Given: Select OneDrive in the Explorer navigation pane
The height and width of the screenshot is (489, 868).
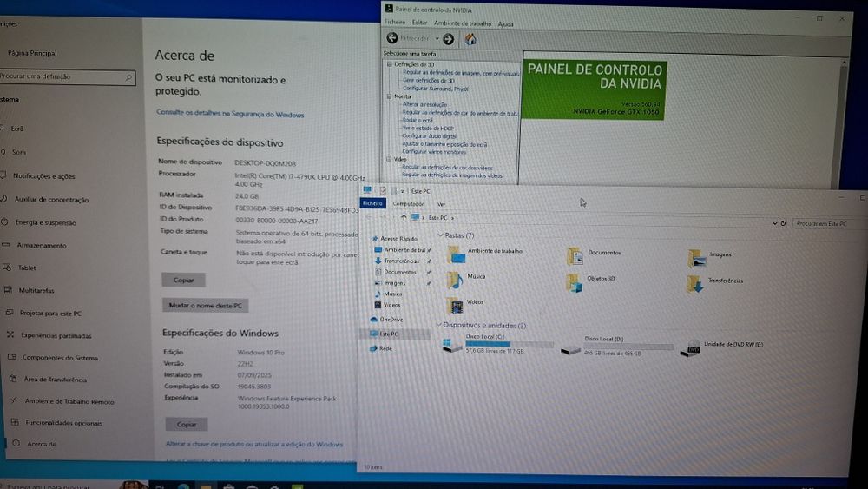Looking at the screenshot, I should (386, 320).
